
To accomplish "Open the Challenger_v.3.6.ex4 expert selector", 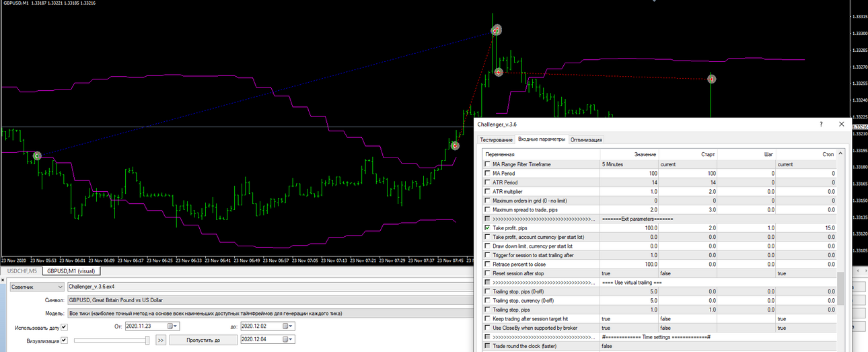I will 269,287.
